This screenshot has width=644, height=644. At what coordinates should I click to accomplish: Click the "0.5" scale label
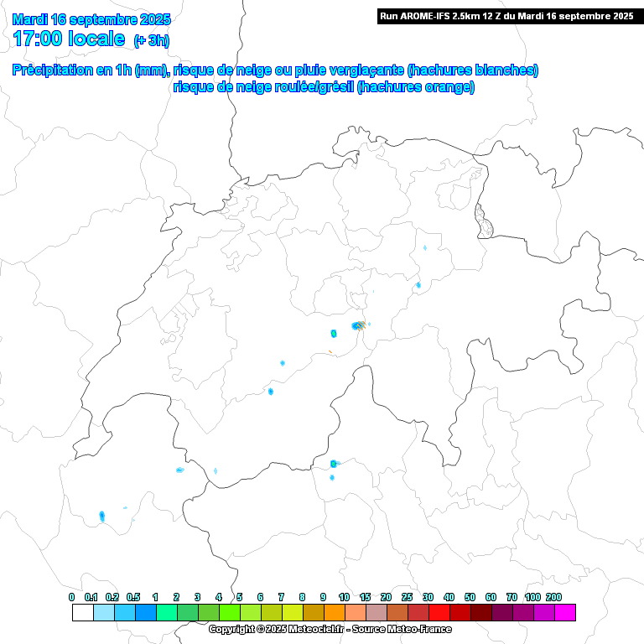pos(133,597)
